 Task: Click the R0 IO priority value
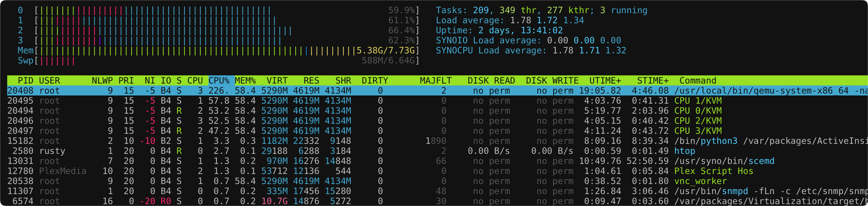[x=166, y=201]
